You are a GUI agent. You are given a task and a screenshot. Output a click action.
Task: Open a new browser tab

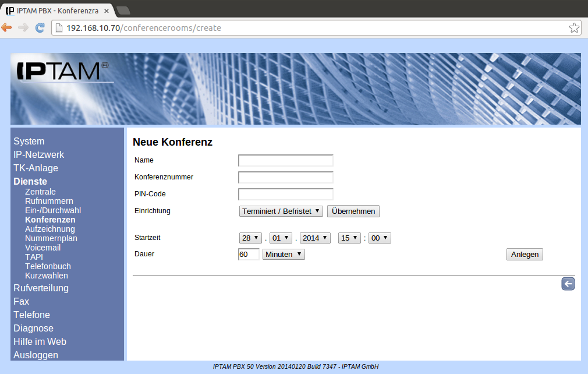click(x=123, y=10)
